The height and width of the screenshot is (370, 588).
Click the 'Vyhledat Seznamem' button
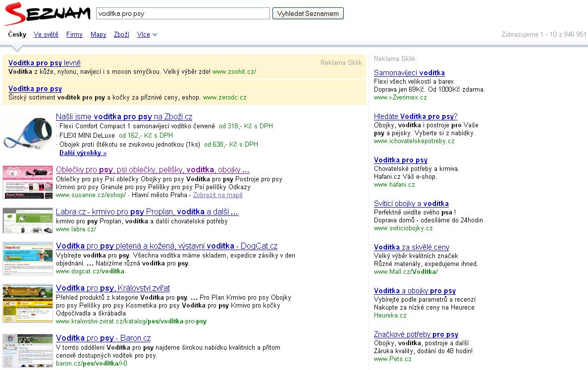coord(308,13)
